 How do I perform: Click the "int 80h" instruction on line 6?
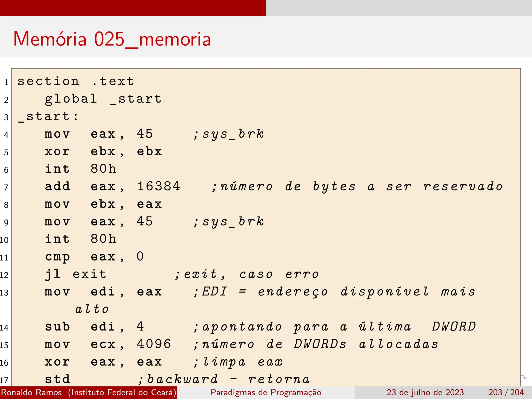(81, 169)
